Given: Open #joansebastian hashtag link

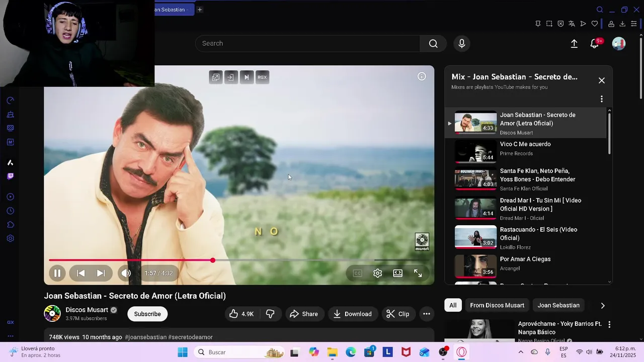Looking at the screenshot, I should 146,337.
